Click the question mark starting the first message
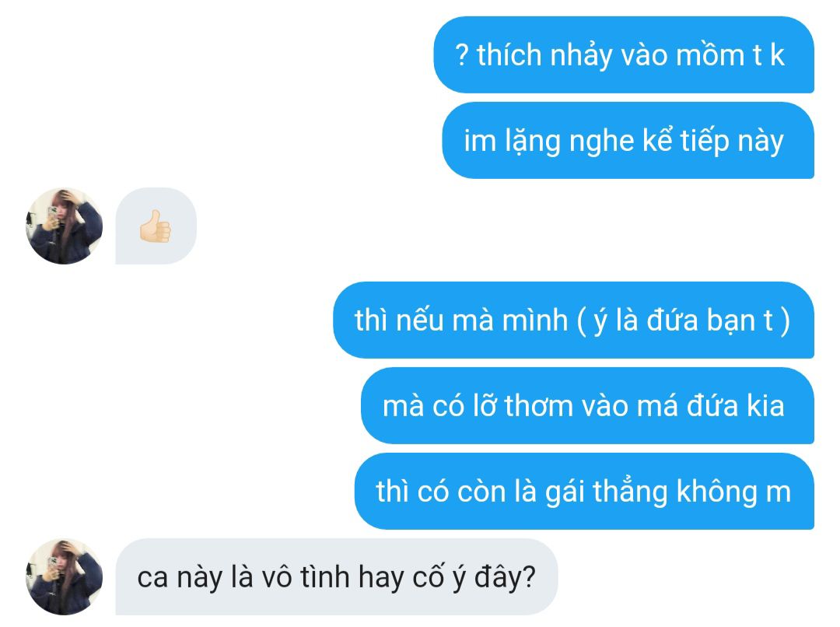Viewport: 840px width, 627px height. point(461,55)
